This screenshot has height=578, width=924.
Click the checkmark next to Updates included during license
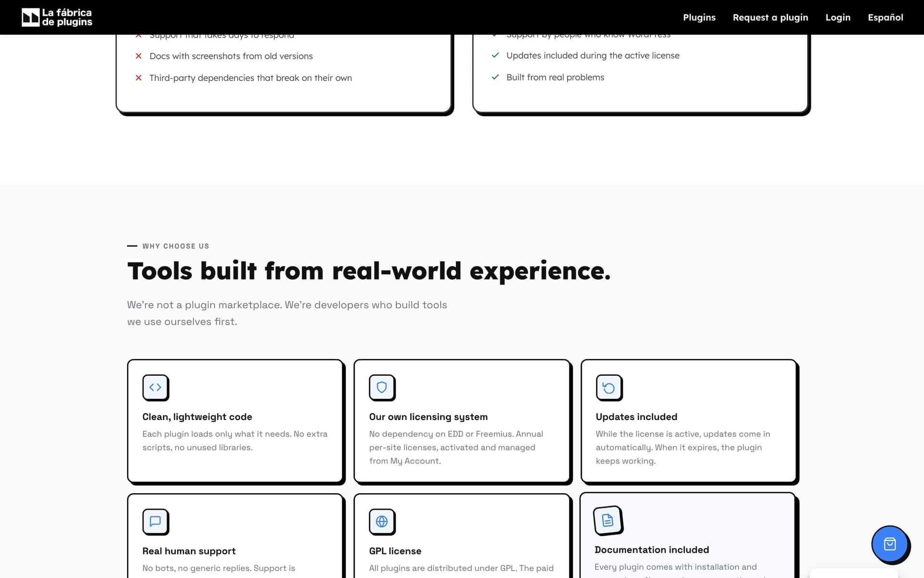pyautogui.click(x=495, y=55)
